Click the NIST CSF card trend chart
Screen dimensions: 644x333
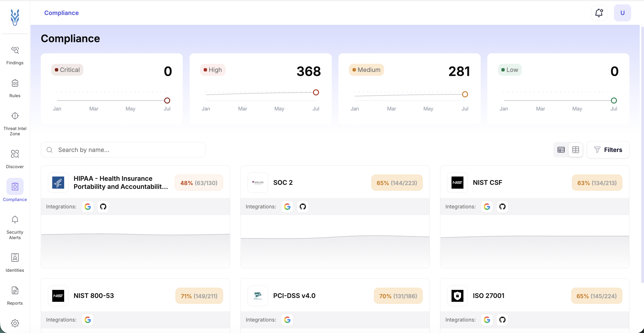[x=535, y=241]
